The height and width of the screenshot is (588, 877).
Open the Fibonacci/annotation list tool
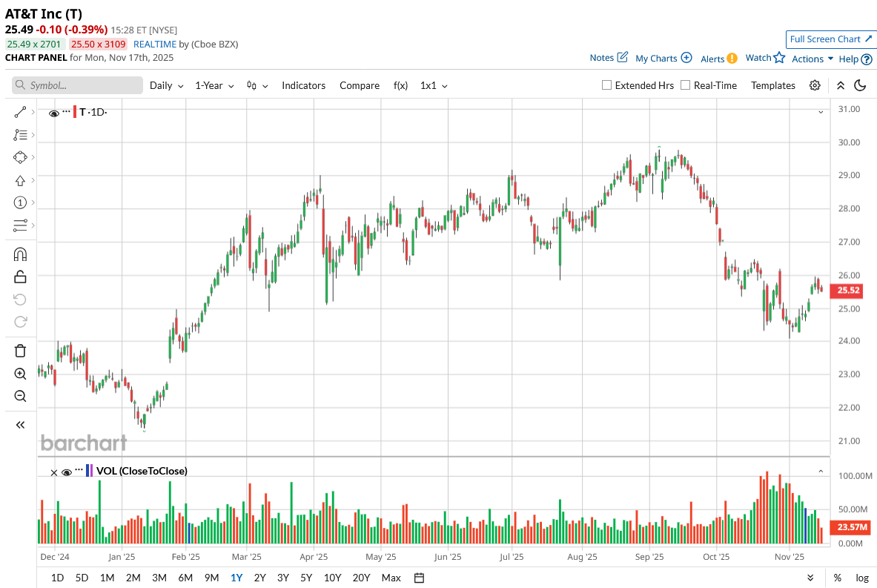20,135
